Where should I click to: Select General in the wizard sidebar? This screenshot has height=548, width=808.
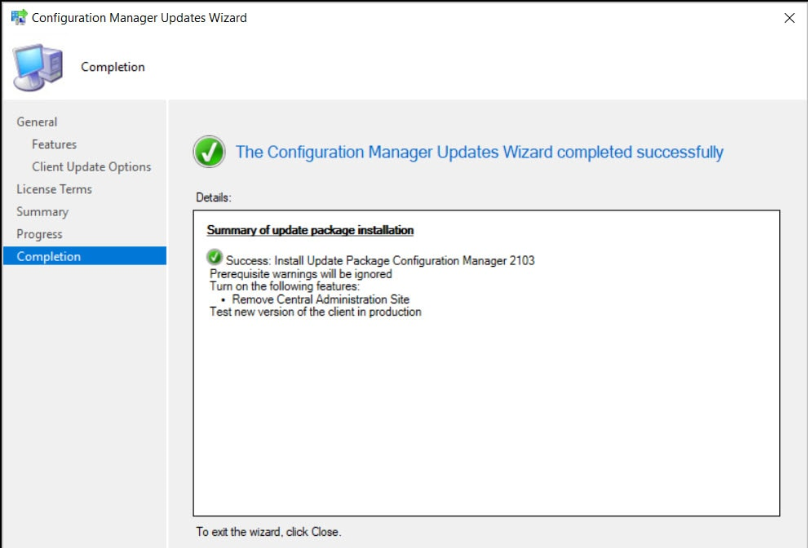[x=37, y=122]
